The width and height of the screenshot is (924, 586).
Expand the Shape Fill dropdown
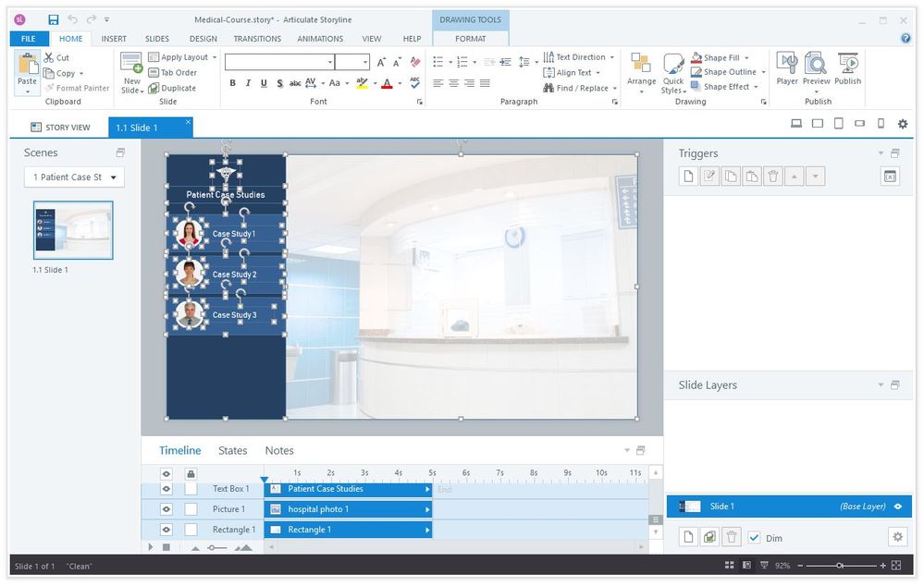click(748, 57)
